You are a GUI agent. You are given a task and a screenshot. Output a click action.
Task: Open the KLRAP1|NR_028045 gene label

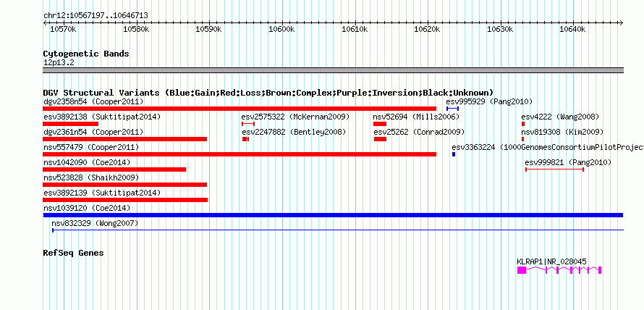coord(551,261)
